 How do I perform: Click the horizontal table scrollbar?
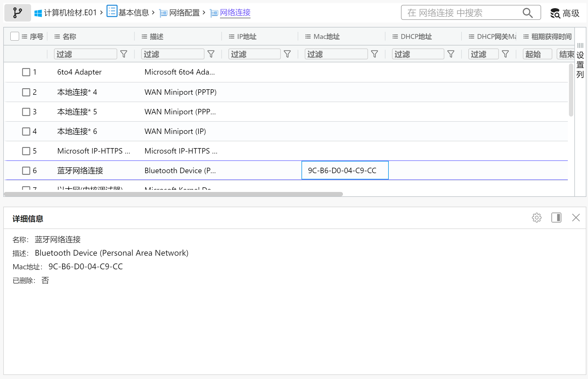pos(173,194)
